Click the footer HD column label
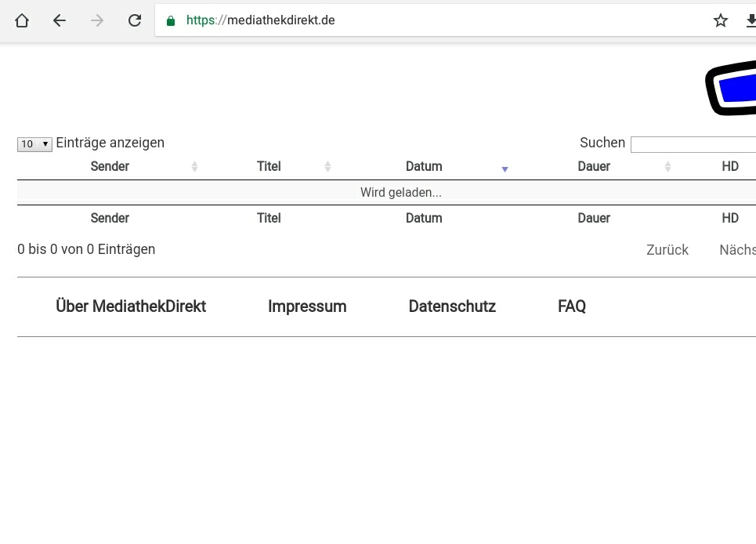This screenshot has width=756, height=544. (x=730, y=218)
